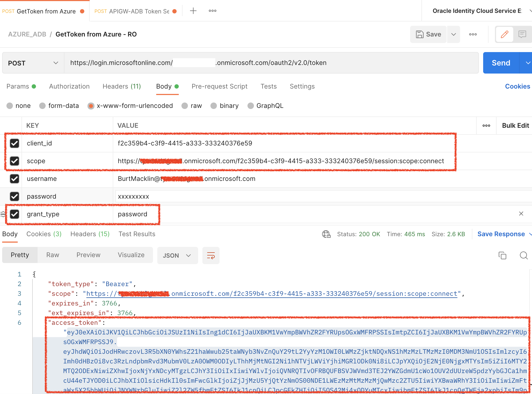This screenshot has height=394, width=532.
Task: Open the Cookies link
Action: (517, 86)
